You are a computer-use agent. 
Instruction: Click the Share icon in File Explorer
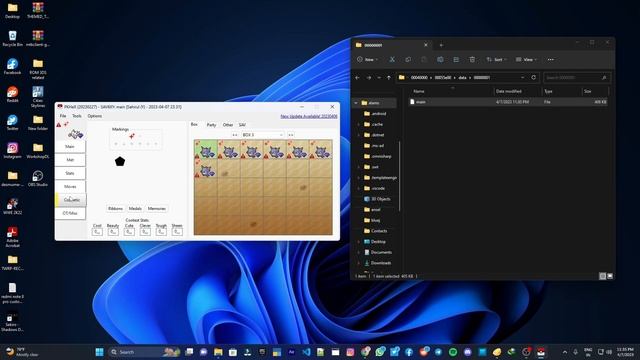(x=456, y=60)
